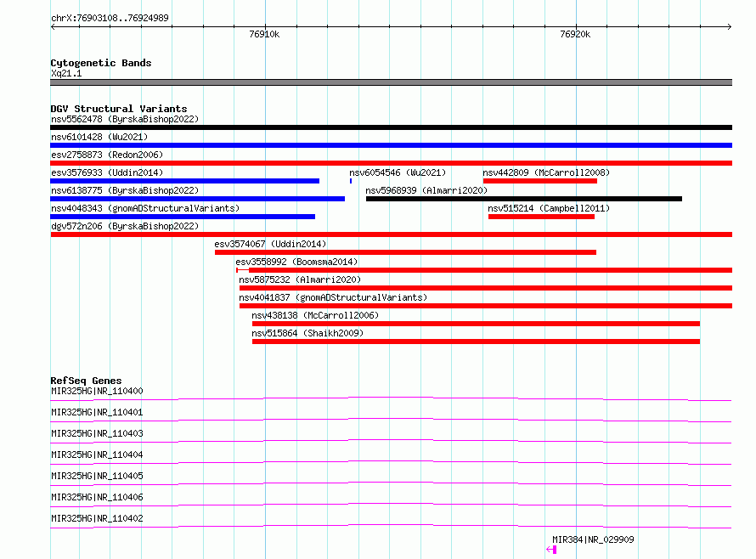
Task: Open MIR325HG|NR_110401 transcript label
Action: pos(97,412)
